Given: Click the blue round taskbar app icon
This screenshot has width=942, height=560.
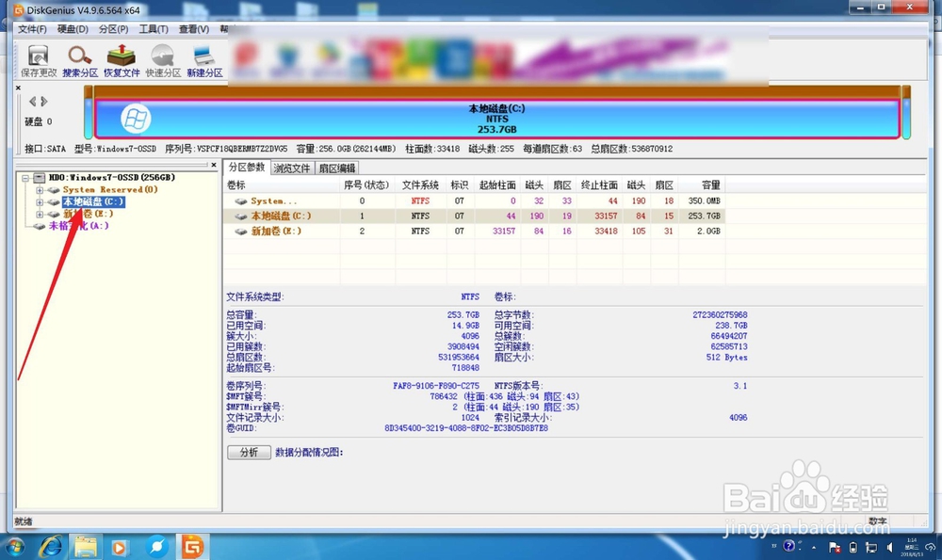Looking at the screenshot, I should 156,547.
